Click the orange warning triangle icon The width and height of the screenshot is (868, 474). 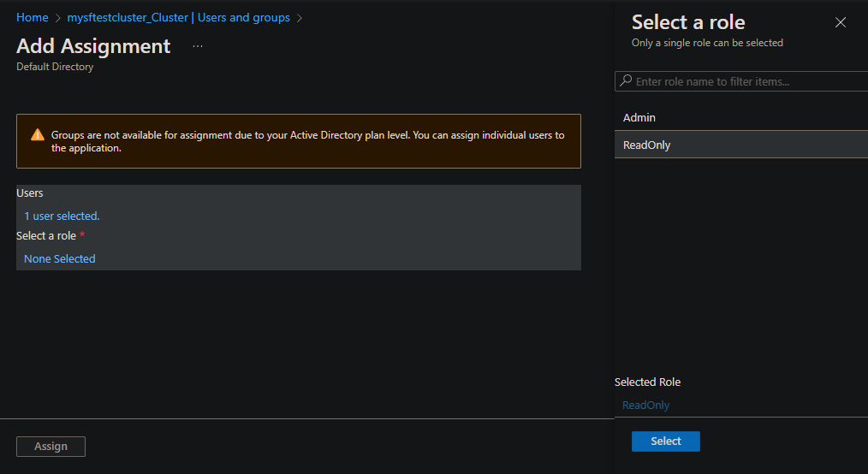pyautogui.click(x=37, y=135)
